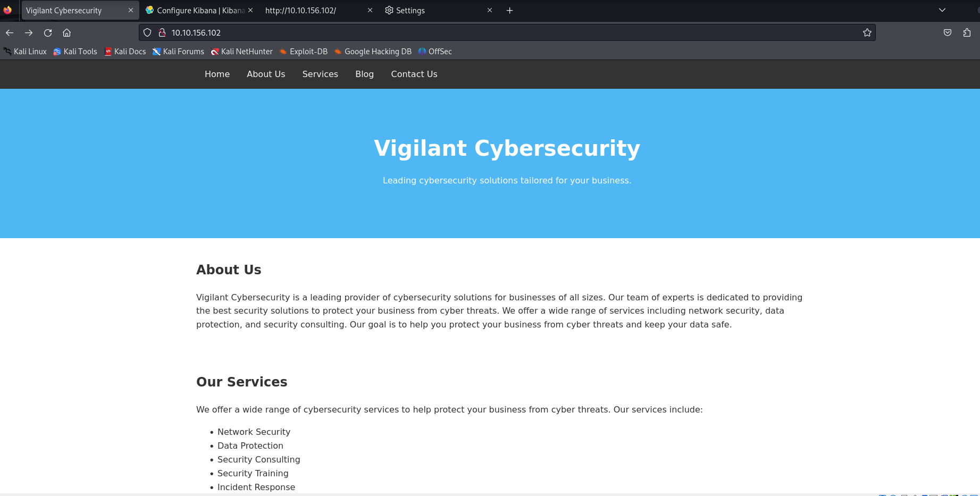This screenshot has width=980, height=496.
Task: Open a new tab with plus button
Action: (509, 11)
